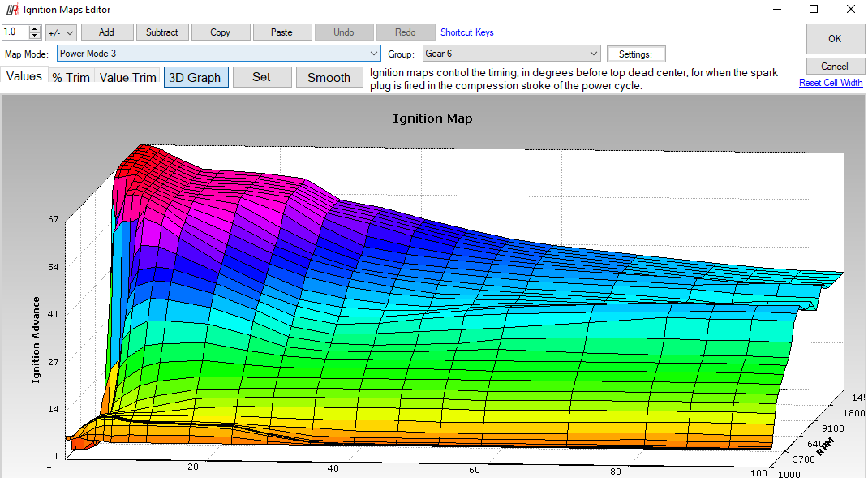Click the Copy button
Image resolution: width=868 pixels, height=478 pixels.
pyautogui.click(x=220, y=32)
